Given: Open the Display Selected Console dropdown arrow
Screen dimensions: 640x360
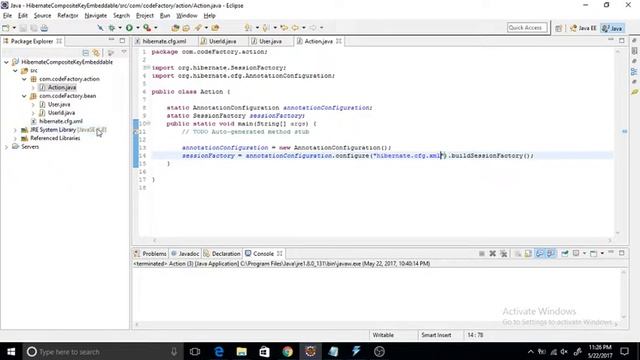Looking at the screenshot, I should tap(585, 253).
